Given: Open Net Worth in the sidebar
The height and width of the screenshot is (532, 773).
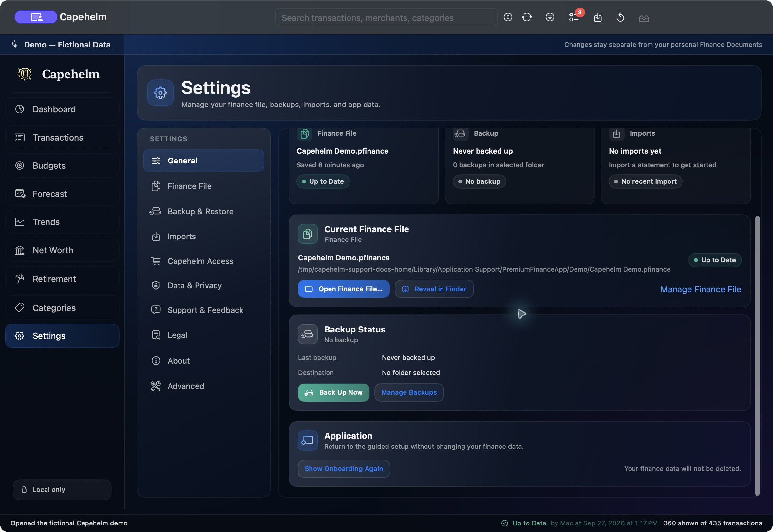Looking at the screenshot, I should (x=62, y=250).
